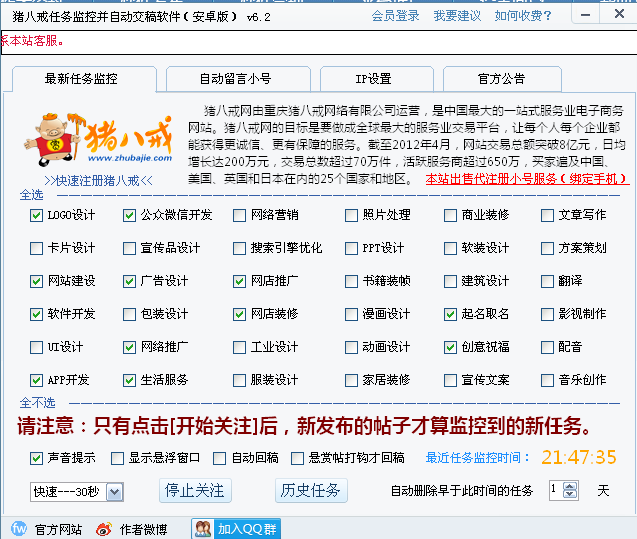Uncheck the 网店装修 checkbox

pos(239,314)
